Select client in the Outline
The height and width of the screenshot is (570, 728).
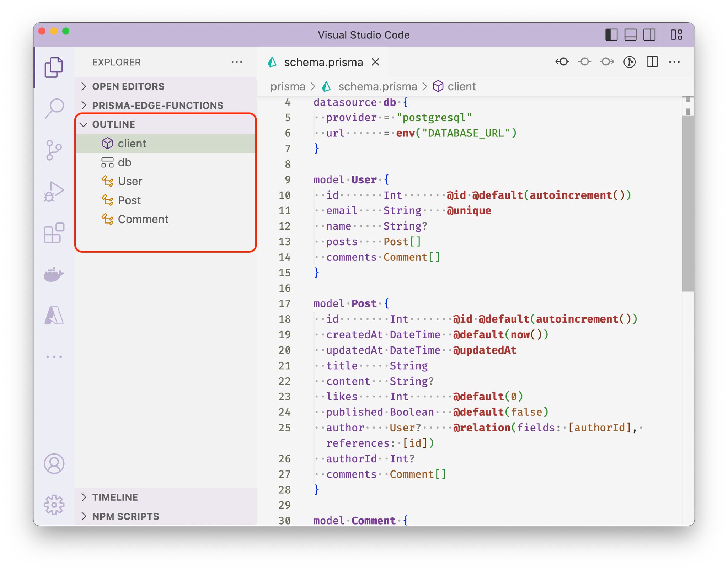point(166,144)
